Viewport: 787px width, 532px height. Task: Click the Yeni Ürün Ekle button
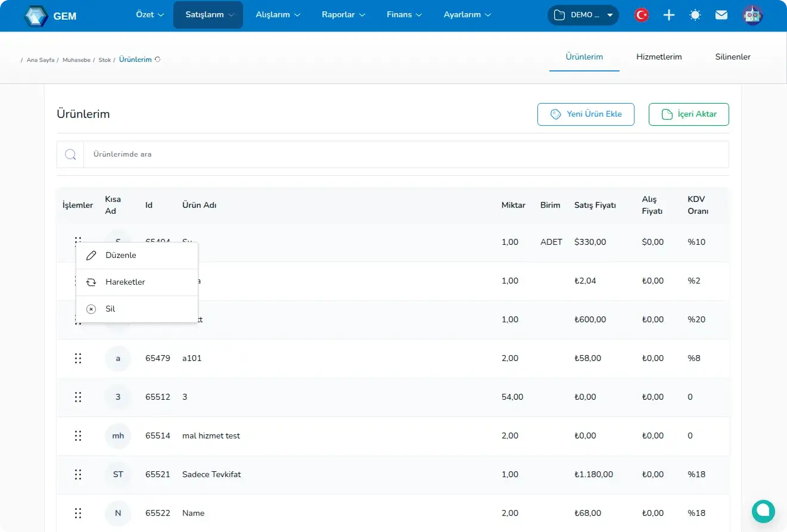[586, 114]
